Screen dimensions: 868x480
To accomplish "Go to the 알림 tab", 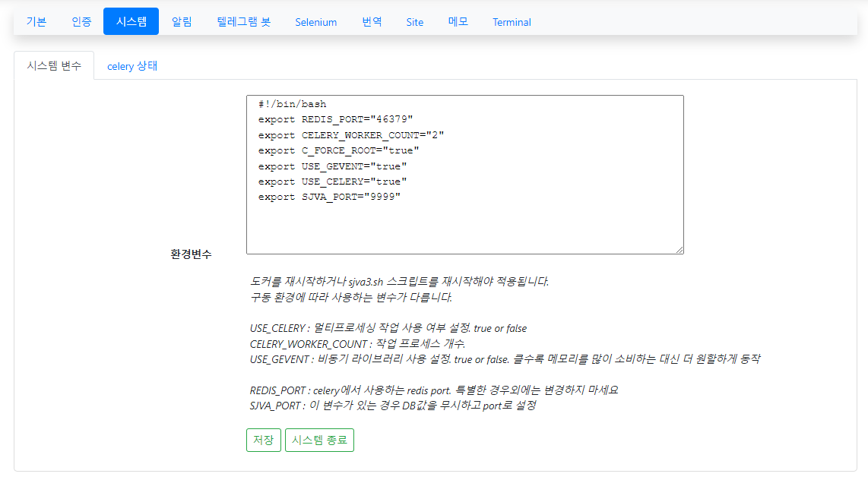I will [x=182, y=22].
